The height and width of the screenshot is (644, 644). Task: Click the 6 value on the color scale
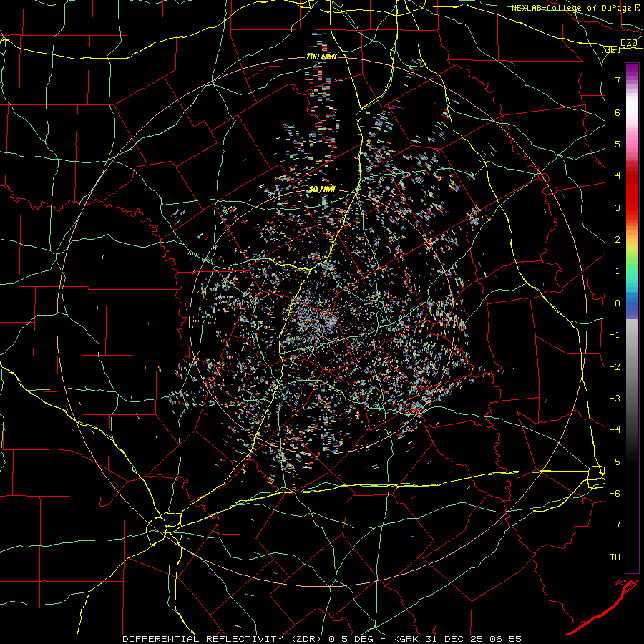click(x=618, y=112)
